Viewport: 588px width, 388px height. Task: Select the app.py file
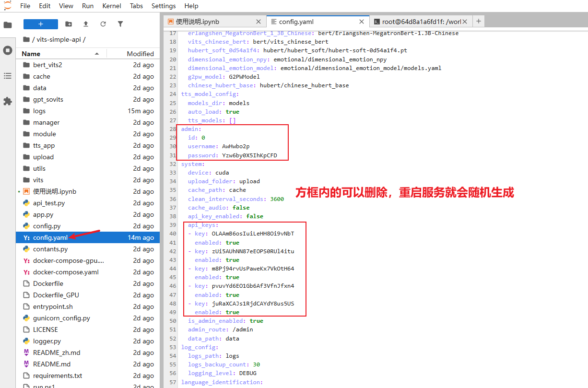coord(88,214)
